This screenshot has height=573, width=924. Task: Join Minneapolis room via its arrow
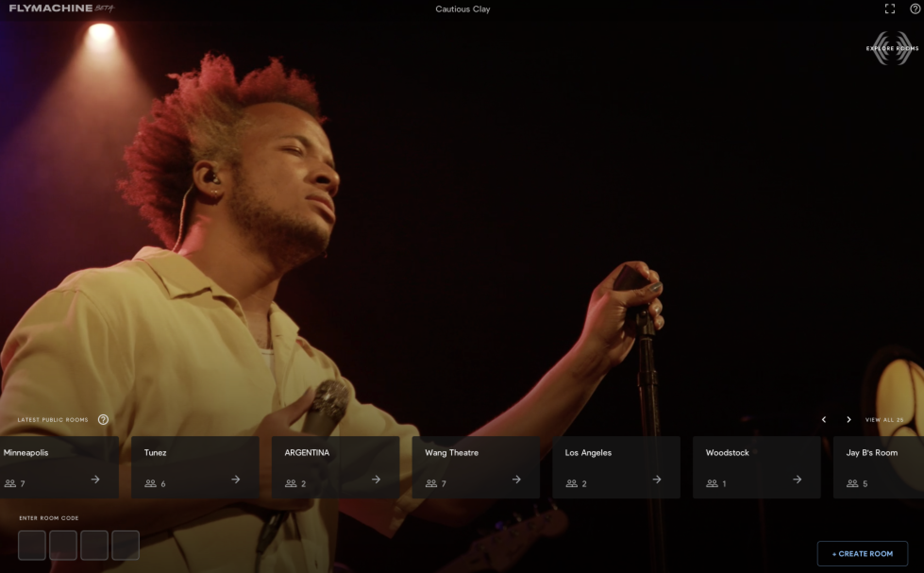point(95,480)
